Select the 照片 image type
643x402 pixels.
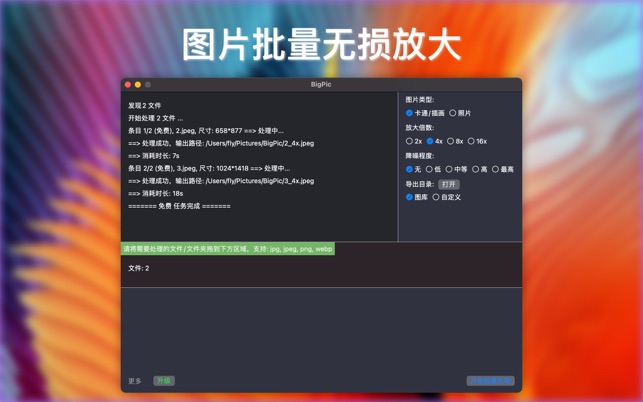tap(453, 113)
